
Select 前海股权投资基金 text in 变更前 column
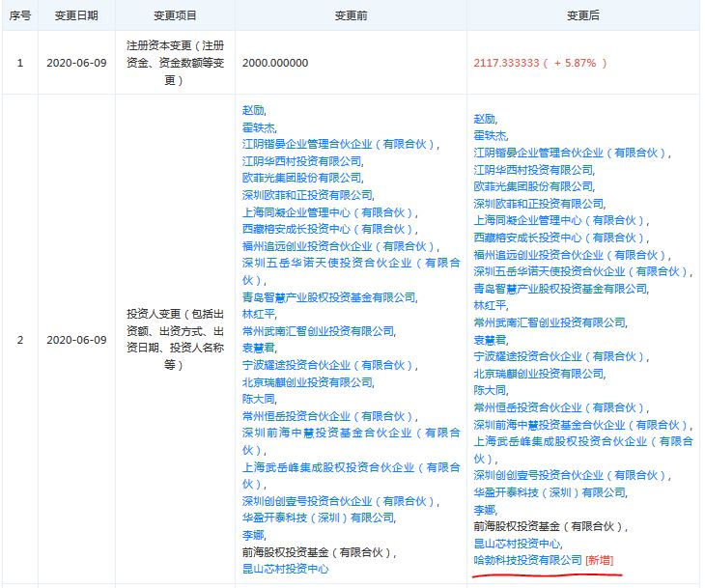tap(319, 552)
